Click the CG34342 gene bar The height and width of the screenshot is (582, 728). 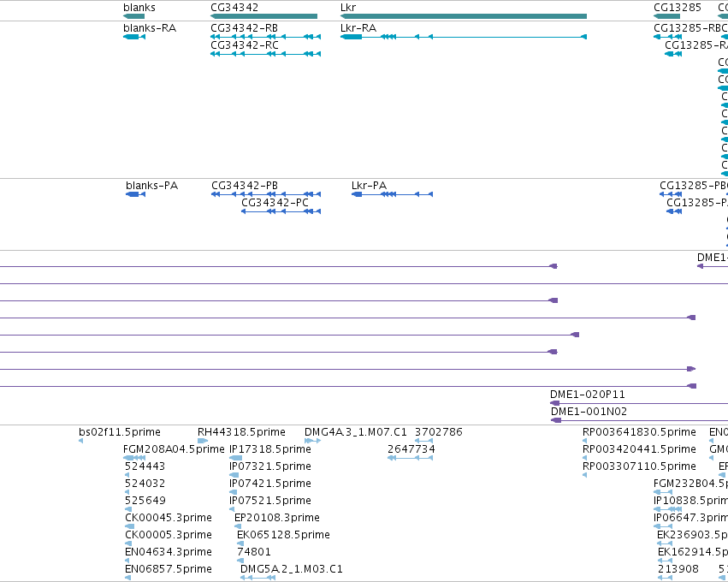(263, 16)
